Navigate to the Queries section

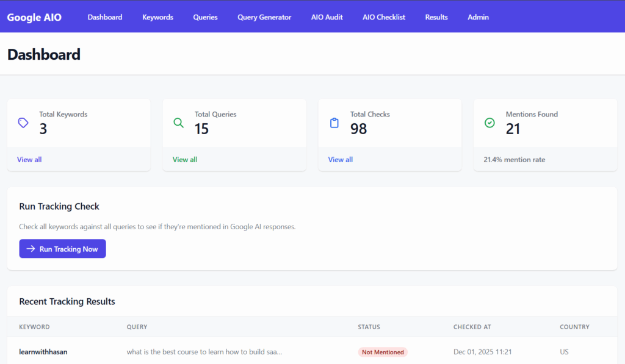tap(205, 17)
